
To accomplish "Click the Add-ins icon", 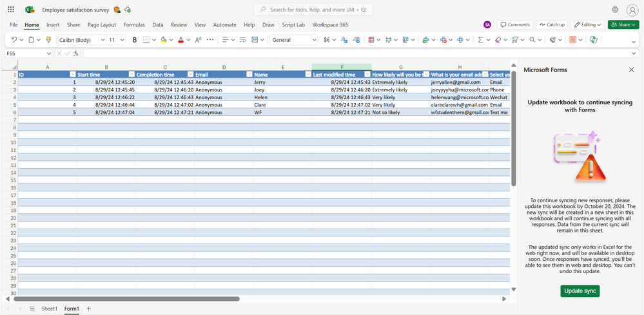I will 572,40.
